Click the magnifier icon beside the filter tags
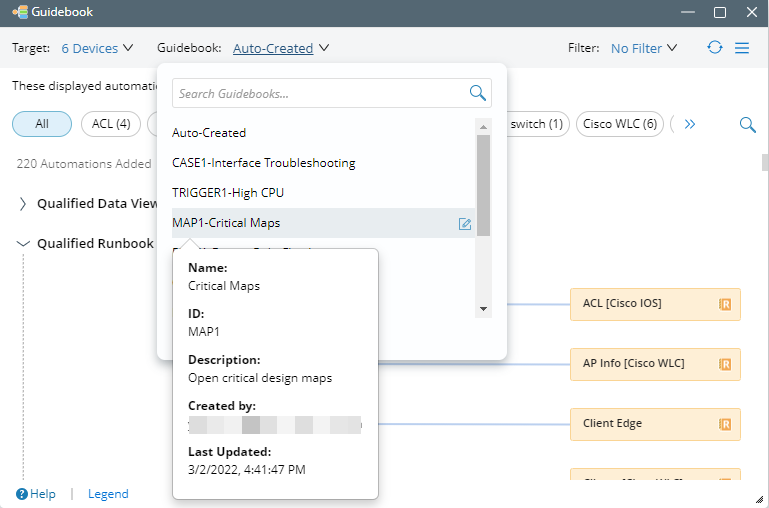 click(747, 124)
